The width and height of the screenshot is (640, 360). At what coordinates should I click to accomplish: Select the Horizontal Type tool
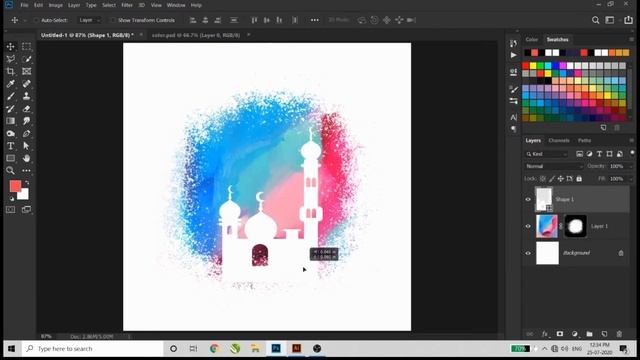11,146
